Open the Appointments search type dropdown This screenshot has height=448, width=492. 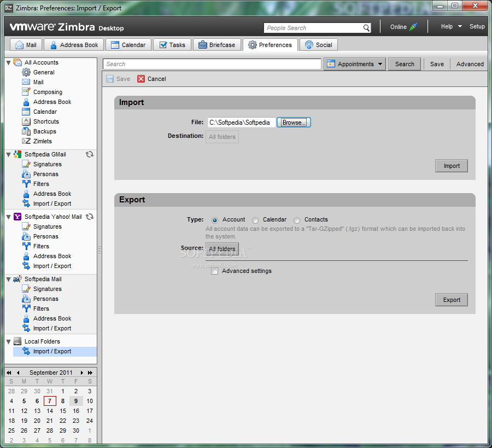(355, 64)
